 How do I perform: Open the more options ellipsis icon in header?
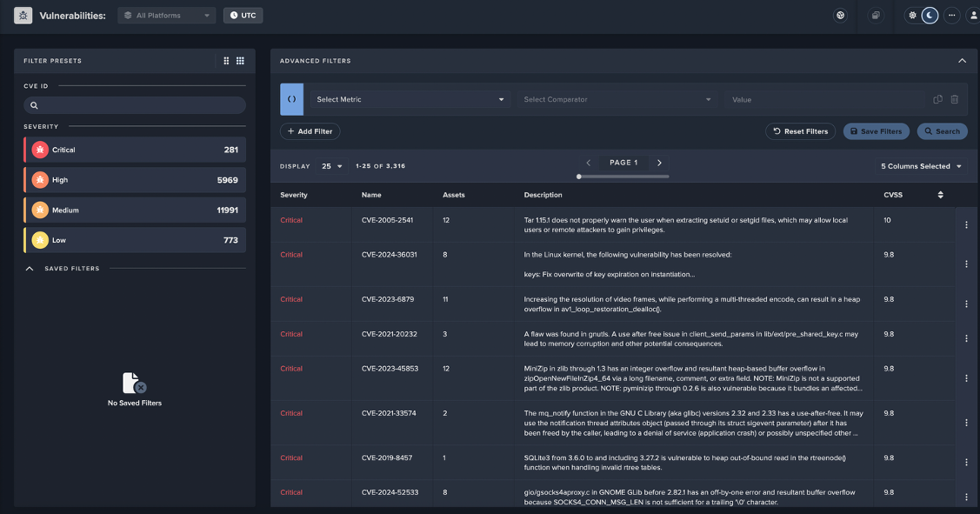952,15
